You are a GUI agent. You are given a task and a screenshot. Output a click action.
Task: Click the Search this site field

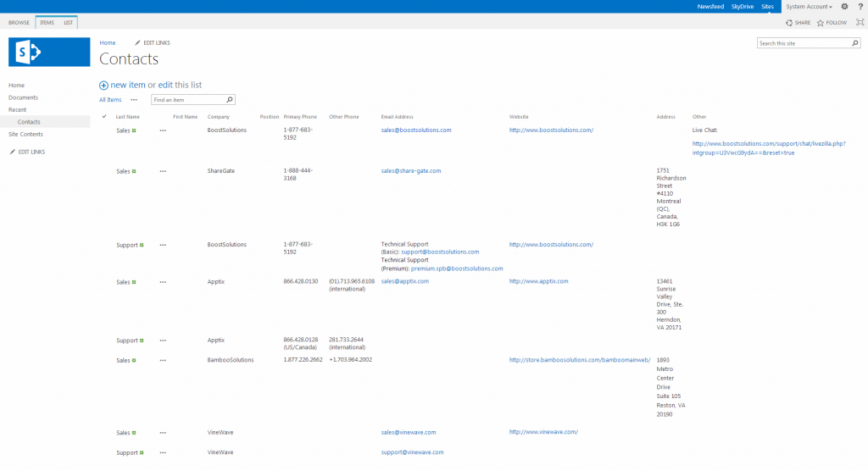[x=804, y=43]
